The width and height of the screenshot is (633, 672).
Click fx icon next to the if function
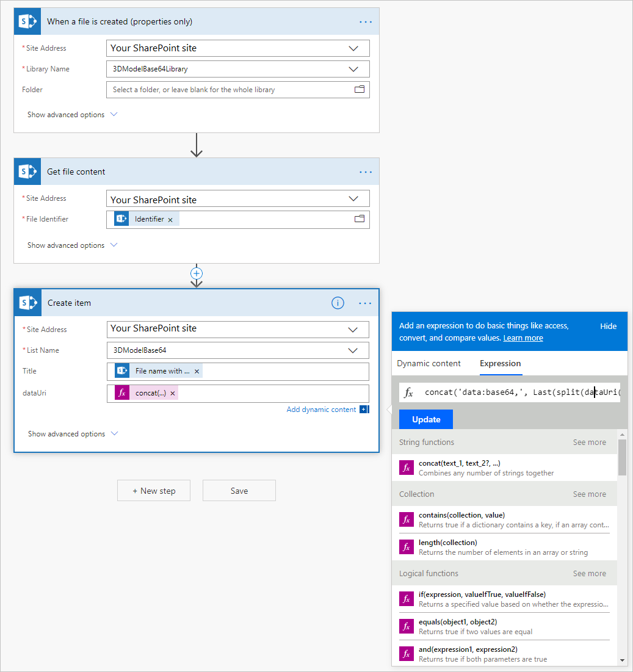[407, 599]
